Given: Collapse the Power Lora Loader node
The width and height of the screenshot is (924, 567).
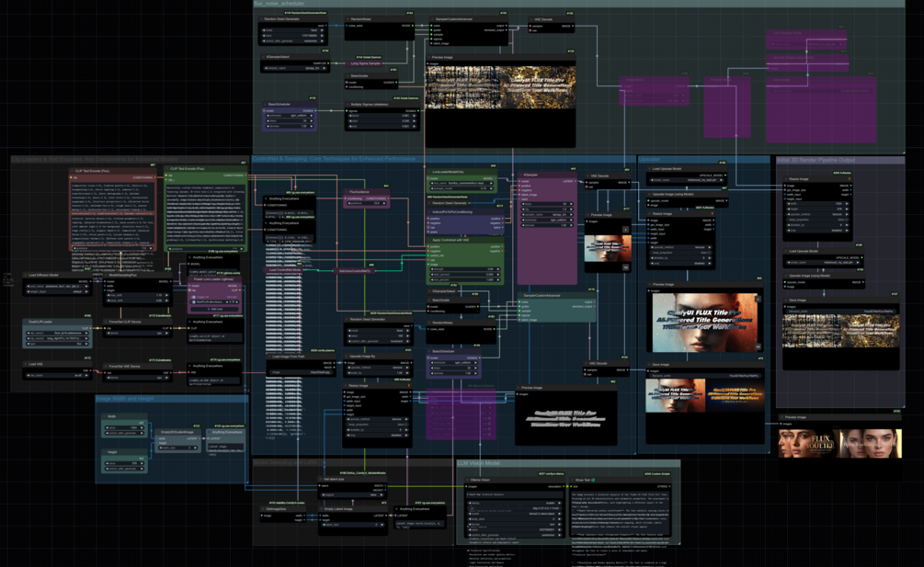Looking at the screenshot, I should point(190,279).
